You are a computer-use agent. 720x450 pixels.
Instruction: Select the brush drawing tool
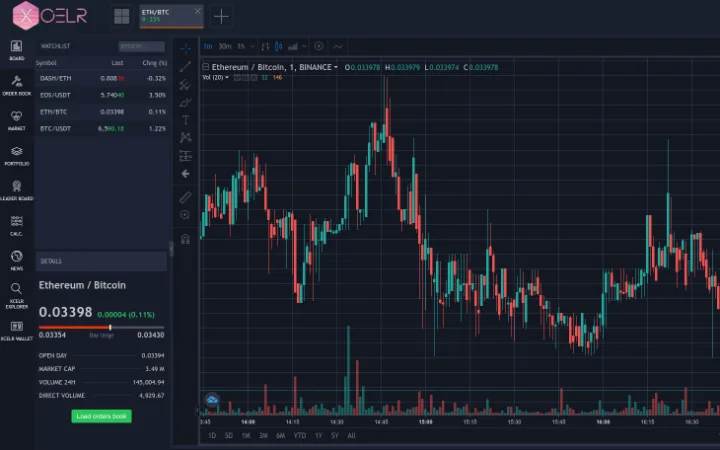click(x=186, y=102)
